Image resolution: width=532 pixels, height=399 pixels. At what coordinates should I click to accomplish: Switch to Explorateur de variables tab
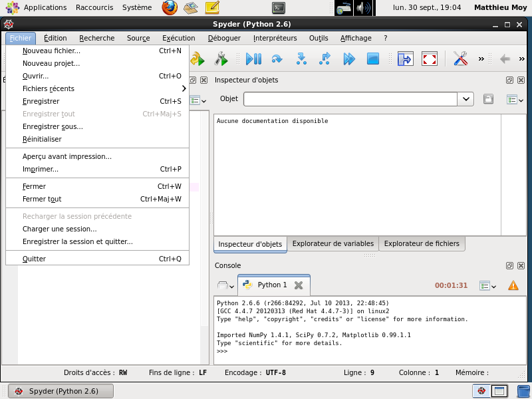(333, 243)
